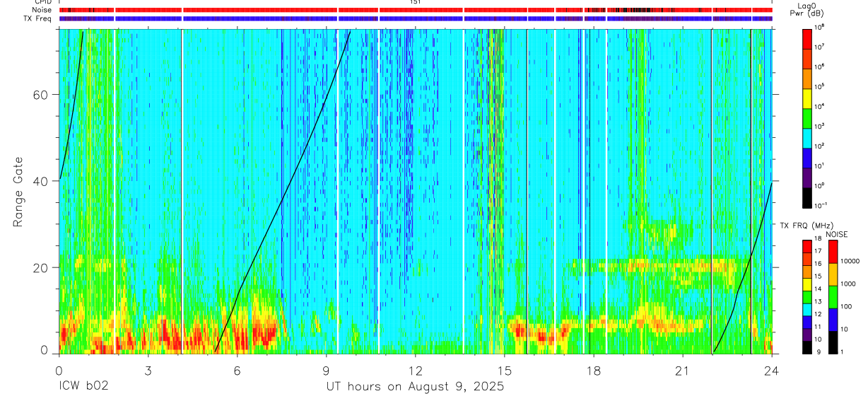Click UT hour tick label 9 on x-axis
Viewport: 868px width, 401px height.
click(326, 371)
